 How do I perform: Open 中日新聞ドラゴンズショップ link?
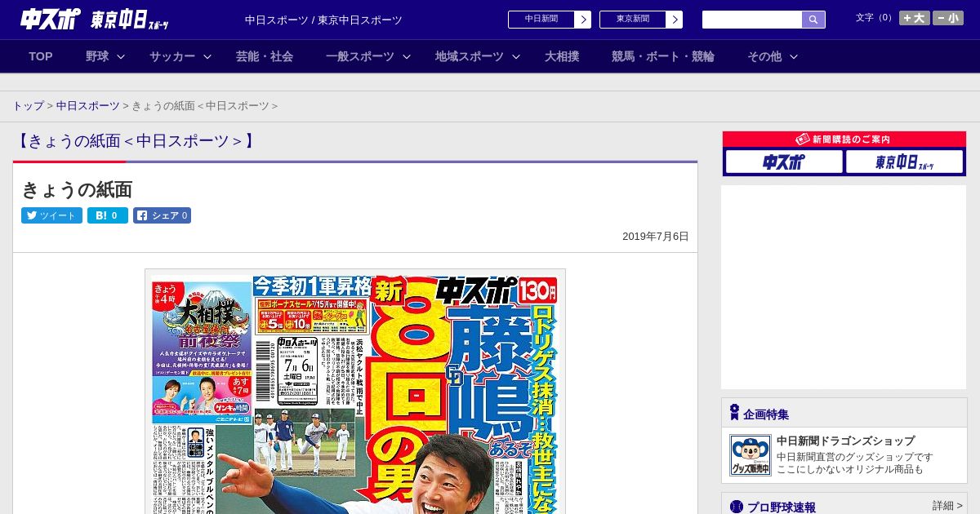pyautogui.click(x=845, y=441)
